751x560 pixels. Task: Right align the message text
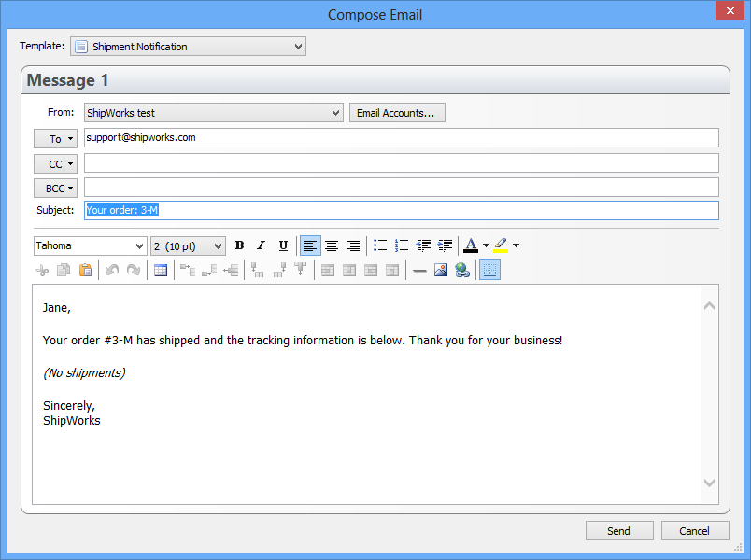click(353, 245)
